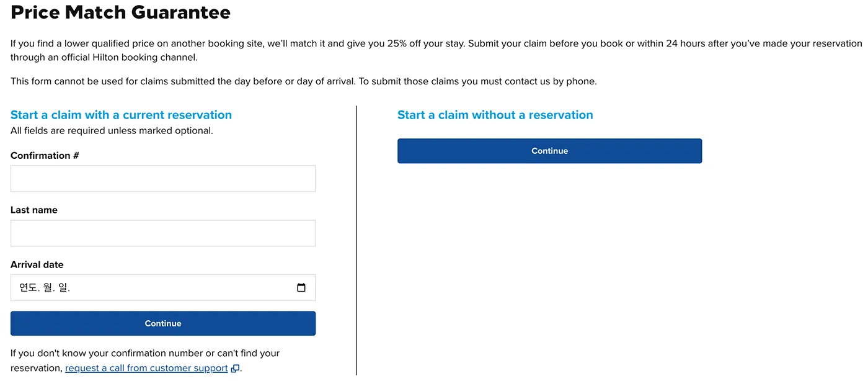The height and width of the screenshot is (381, 868).
Task: Click the external-link icon after customer support
Action: 235,369
